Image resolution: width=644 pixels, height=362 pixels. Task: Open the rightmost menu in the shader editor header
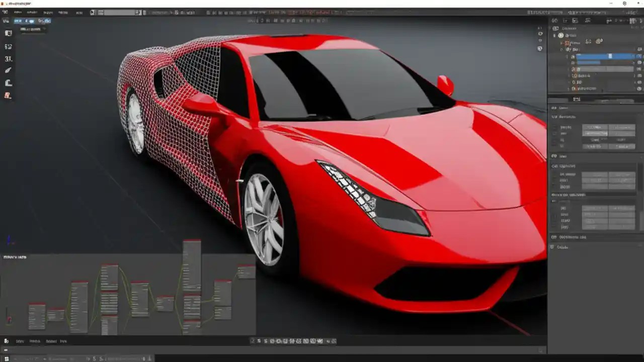tap(63, 341)
